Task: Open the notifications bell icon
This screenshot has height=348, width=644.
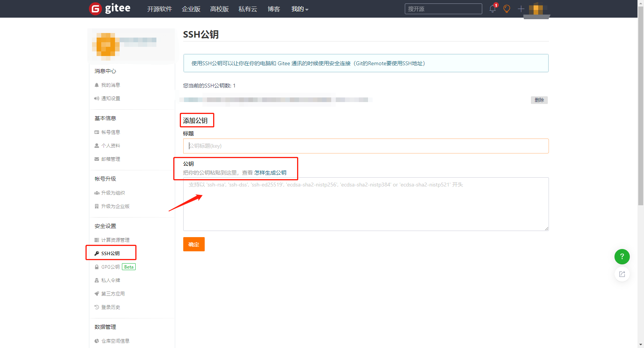Action: click(493, 8)
